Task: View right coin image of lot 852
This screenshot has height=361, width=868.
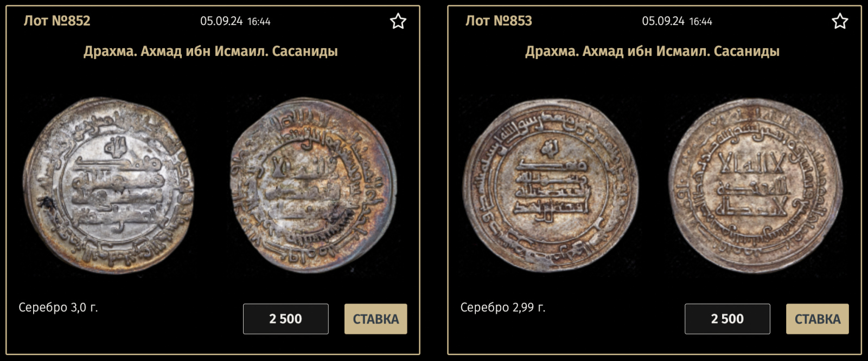Action: (x=313, y=185)
